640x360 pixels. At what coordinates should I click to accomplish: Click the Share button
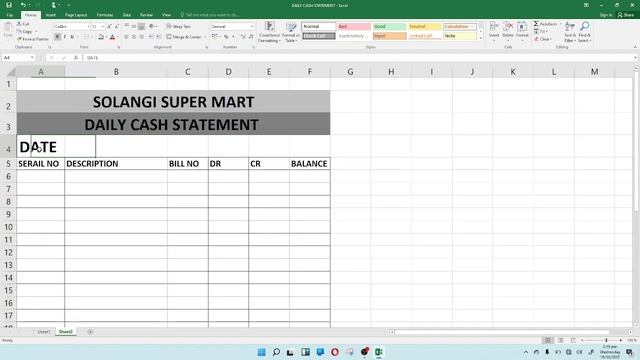pos(626,15)
